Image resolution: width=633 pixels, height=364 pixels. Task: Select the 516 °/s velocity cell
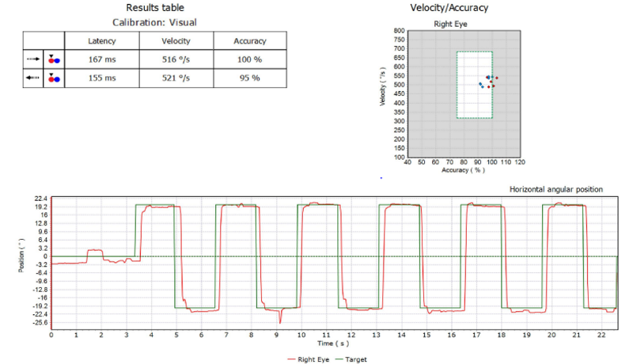[x=176, y=59]
